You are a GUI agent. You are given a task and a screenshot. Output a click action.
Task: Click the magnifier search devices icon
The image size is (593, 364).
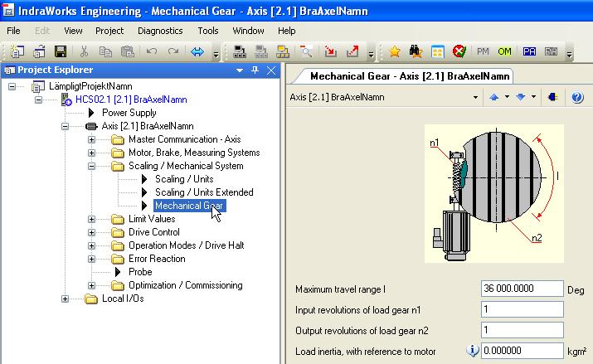306,51
